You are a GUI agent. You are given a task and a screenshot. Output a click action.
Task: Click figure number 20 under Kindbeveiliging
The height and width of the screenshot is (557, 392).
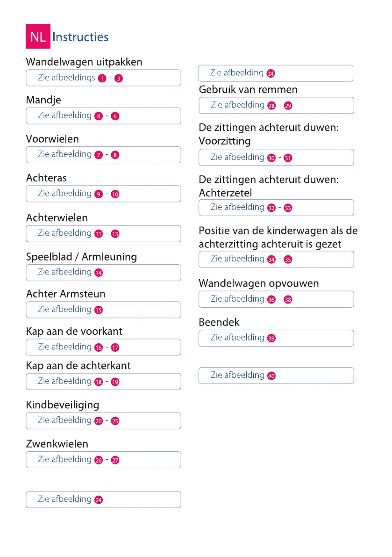tap(98, 421)
